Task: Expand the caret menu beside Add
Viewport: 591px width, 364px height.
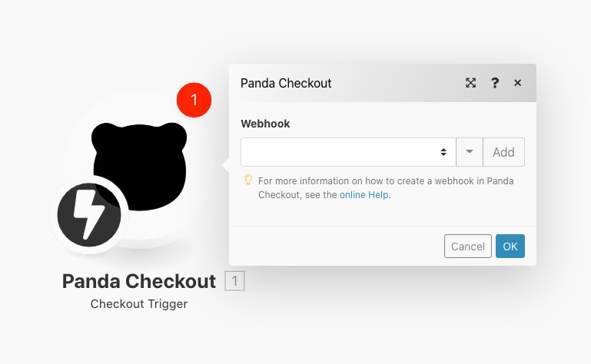Action: [470, 152]
